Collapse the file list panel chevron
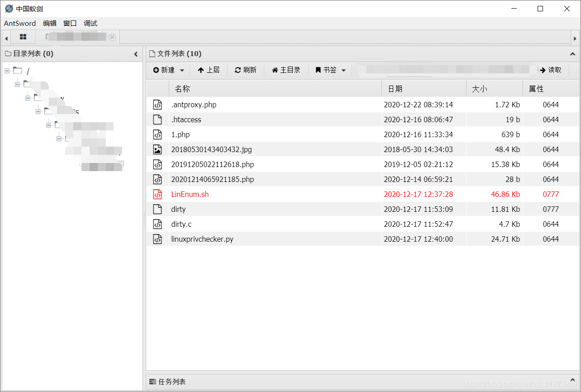Viewport: 581px width, 392px height. click(572, 54)
